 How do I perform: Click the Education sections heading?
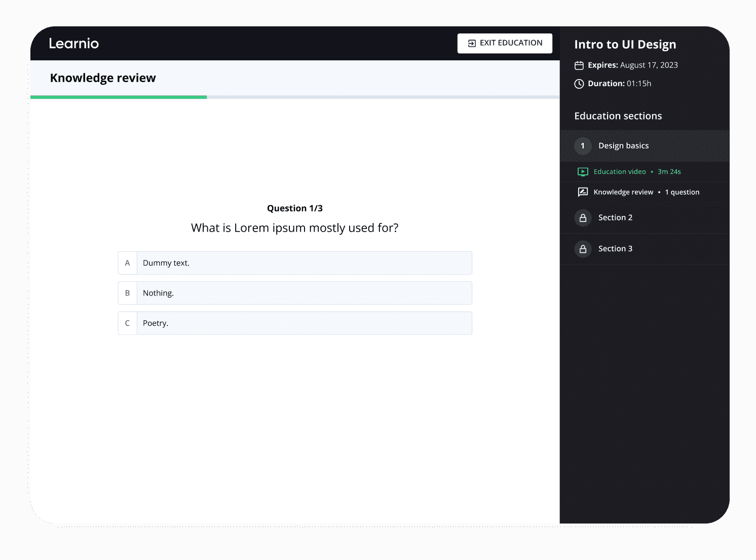(618, 116)
